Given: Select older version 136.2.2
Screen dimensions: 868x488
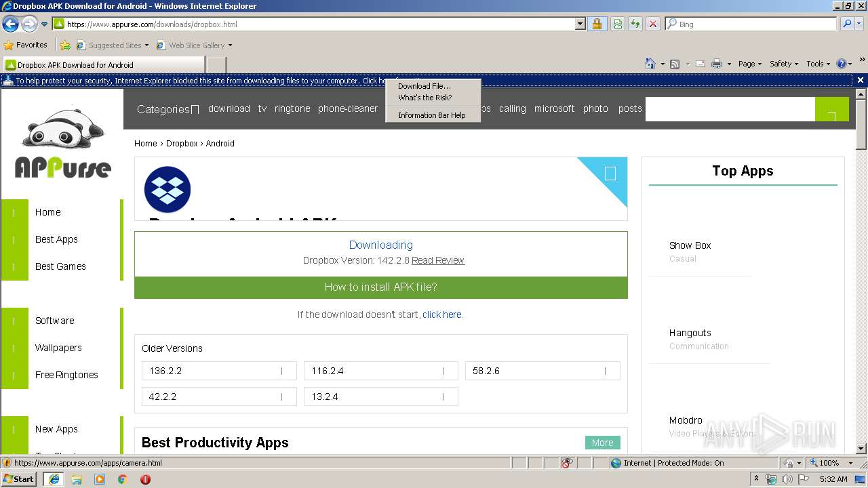Looking at the screenshot, I should click(220, 371).
